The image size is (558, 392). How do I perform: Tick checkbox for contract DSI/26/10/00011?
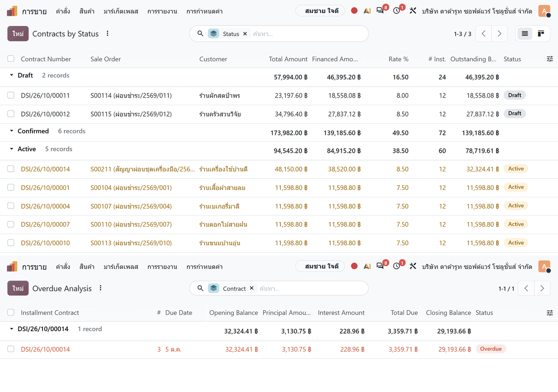pyautogui.click(x=11, y=96)
